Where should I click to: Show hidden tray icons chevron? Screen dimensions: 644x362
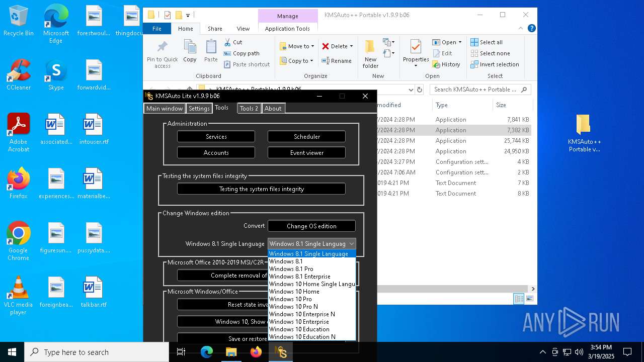click(542, 352)
